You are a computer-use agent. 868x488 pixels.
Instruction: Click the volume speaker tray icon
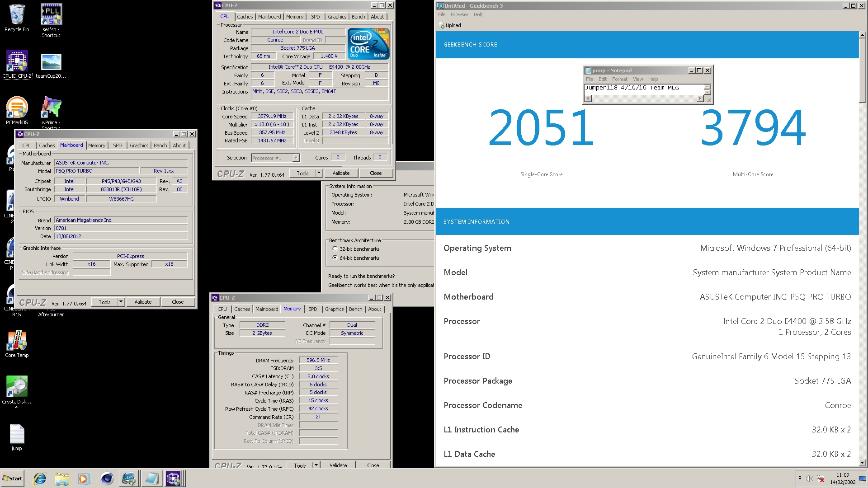click(x=810, y=479)
